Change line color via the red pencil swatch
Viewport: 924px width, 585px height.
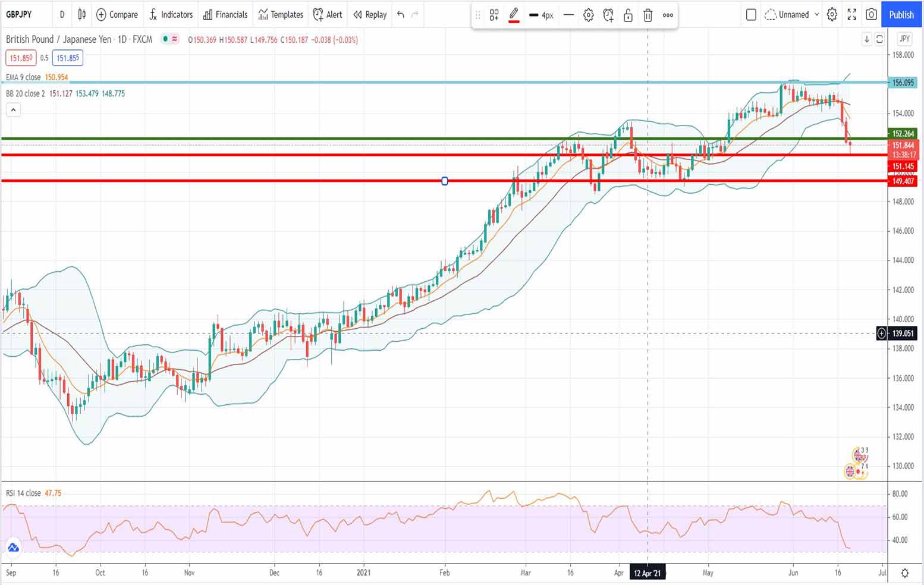coord(514,15)
